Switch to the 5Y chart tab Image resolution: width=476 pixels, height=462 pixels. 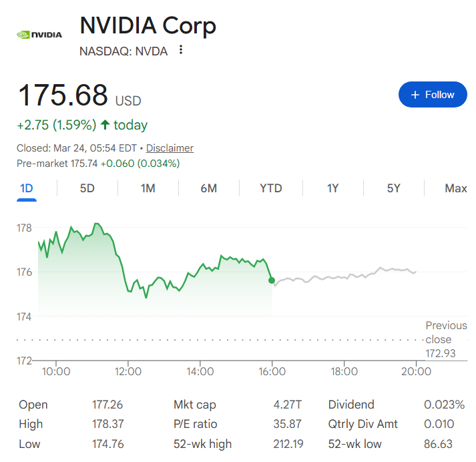point(394,188)
